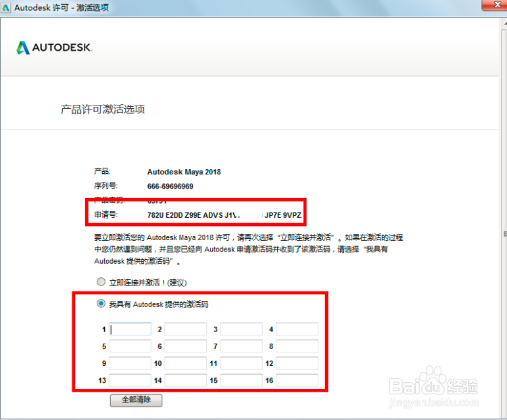Click activation code field 9
The image size is (507, 420).
coord(130,363)
